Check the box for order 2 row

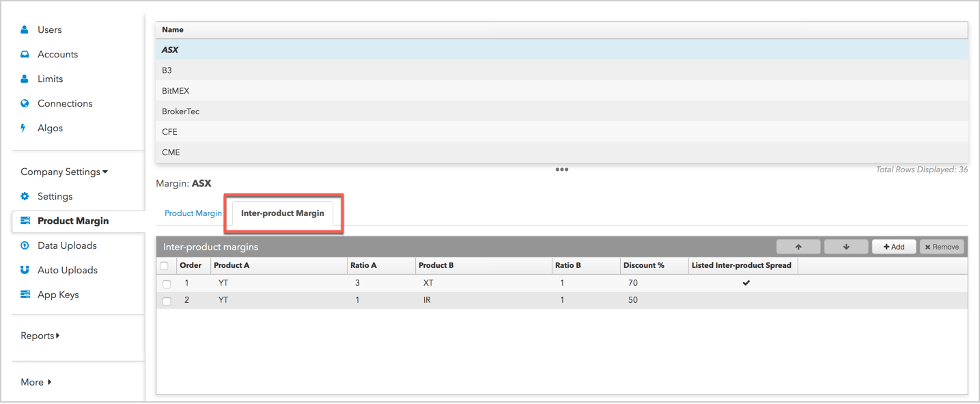click(167, 301)
